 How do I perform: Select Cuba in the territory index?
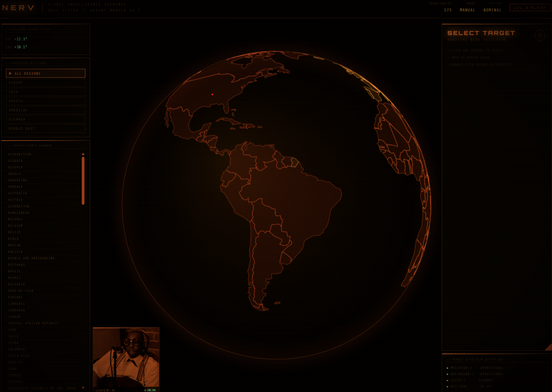click(43, 369)
